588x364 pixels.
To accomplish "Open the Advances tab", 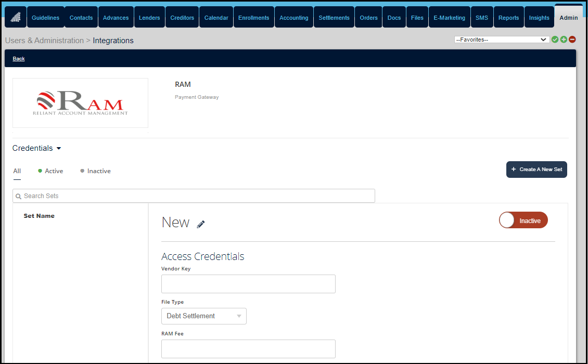I will 116,17.
